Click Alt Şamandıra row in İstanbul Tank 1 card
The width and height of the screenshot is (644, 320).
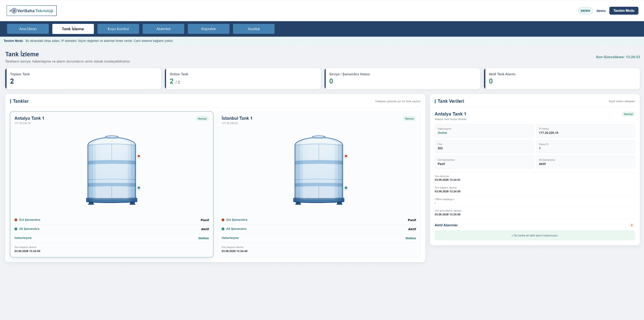pos(319,229)
